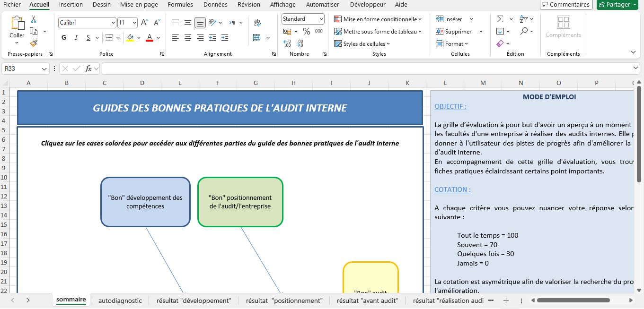Toggle bold with the G icon
The width and height of the screenshot is (644, 309).
(64, 37)
